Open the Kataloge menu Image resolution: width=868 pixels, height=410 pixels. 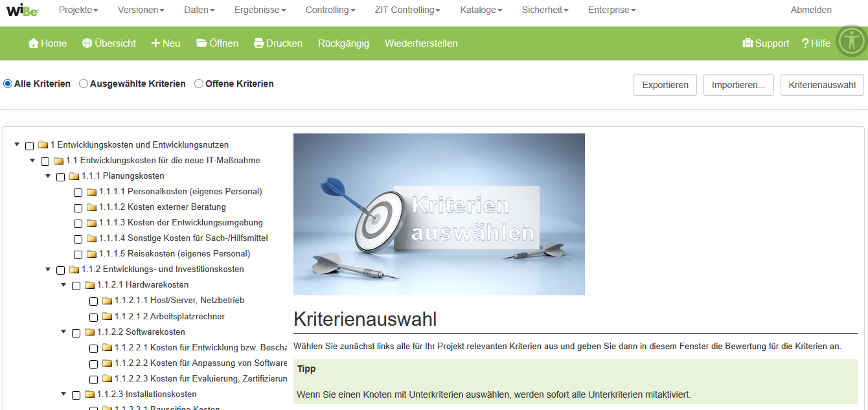[481, 10]
